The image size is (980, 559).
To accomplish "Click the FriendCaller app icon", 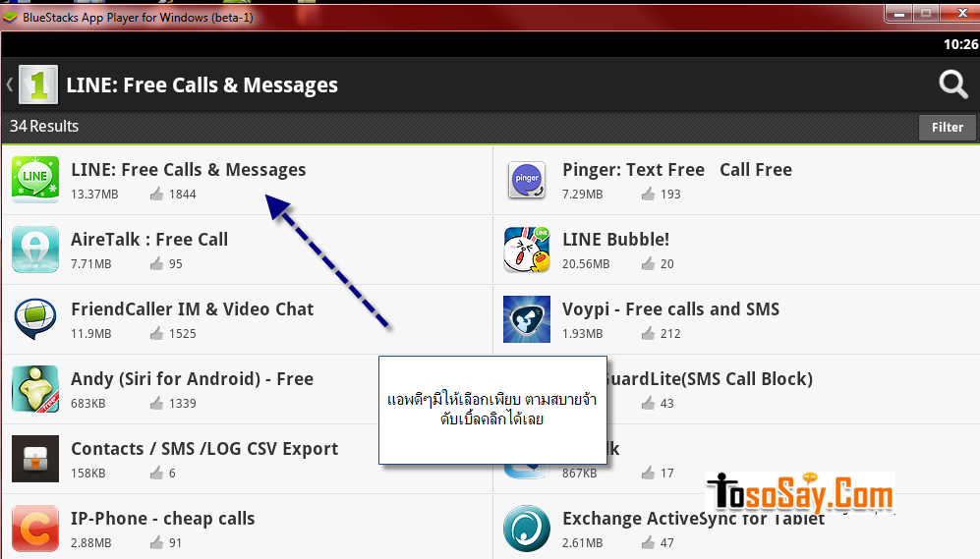I will point(35,319).
